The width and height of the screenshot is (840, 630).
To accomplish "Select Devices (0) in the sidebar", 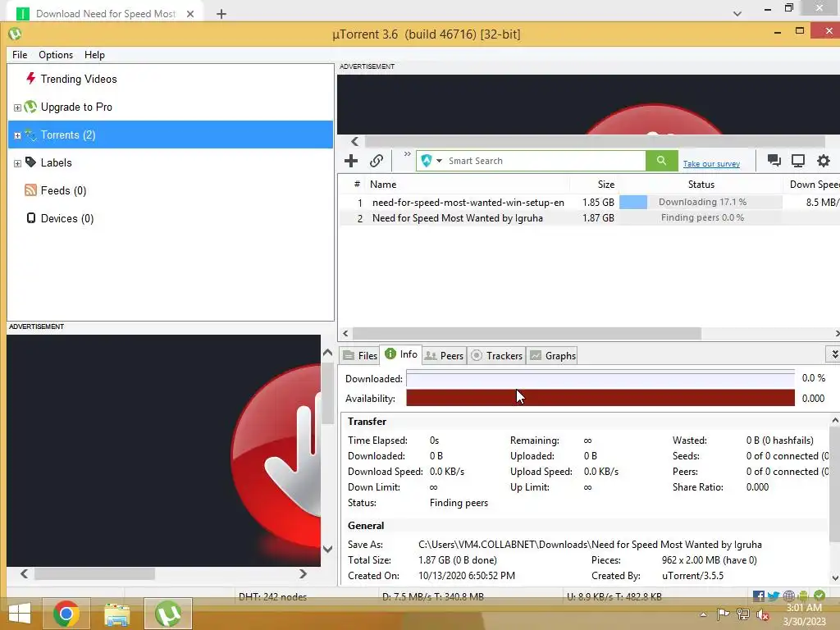I will pyautogui.click(x=67, y=218).
